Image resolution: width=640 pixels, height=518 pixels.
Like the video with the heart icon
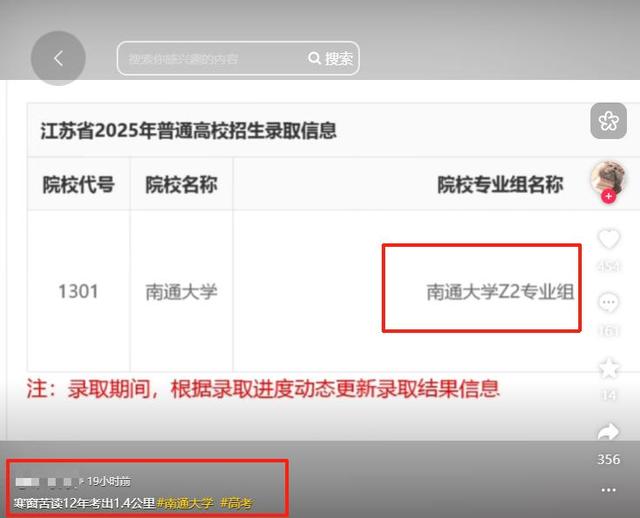pos(609,239)
